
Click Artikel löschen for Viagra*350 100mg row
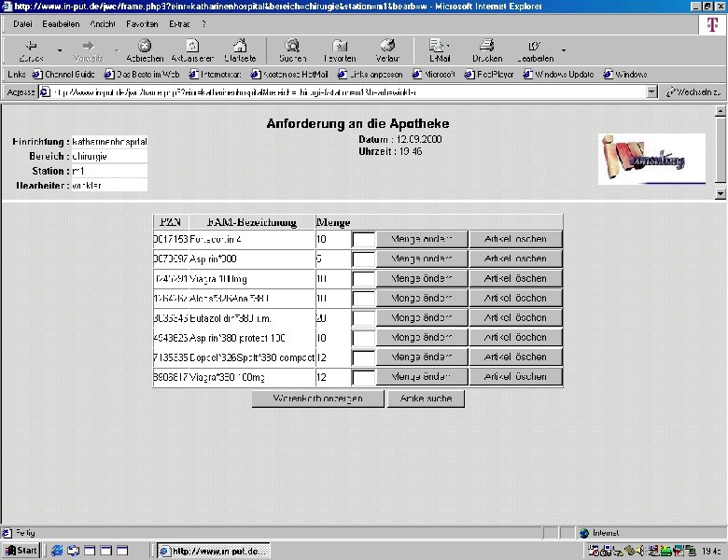[x=515, y=376]
